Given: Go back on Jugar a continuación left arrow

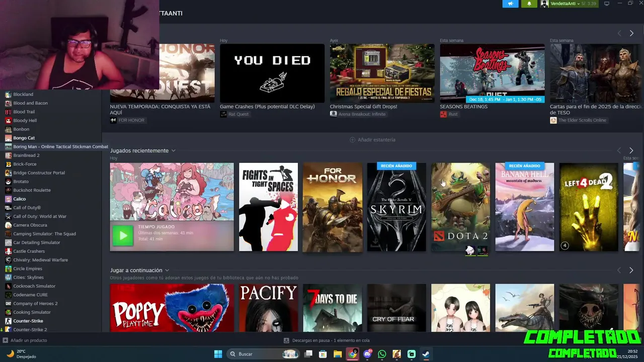Looking at the screenshot, I should coord(619,270).
